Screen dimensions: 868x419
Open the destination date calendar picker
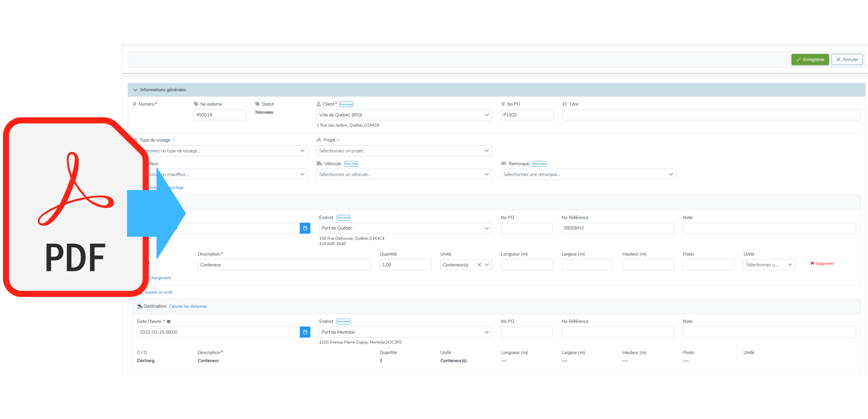[305, 332]
